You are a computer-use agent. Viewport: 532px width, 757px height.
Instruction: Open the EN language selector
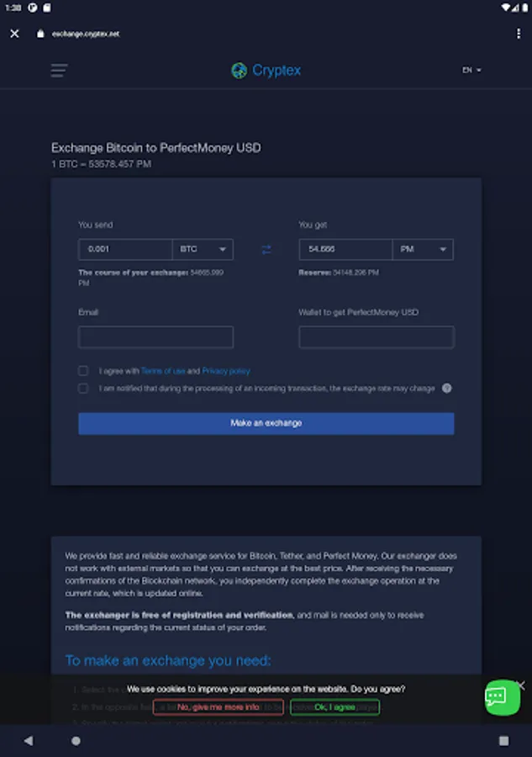coord(471,71)
